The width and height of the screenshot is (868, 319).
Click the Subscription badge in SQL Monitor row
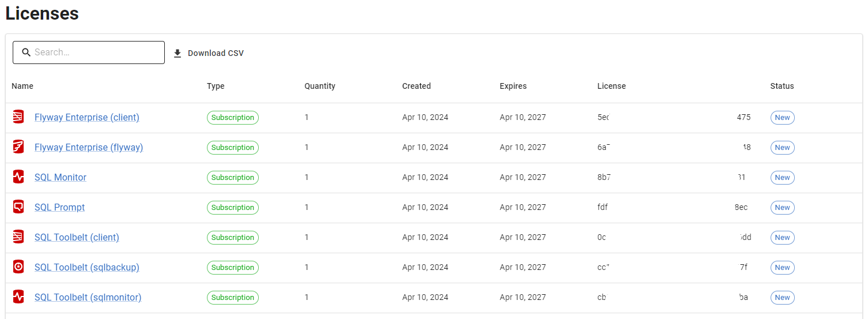click(x=233, y=177)
